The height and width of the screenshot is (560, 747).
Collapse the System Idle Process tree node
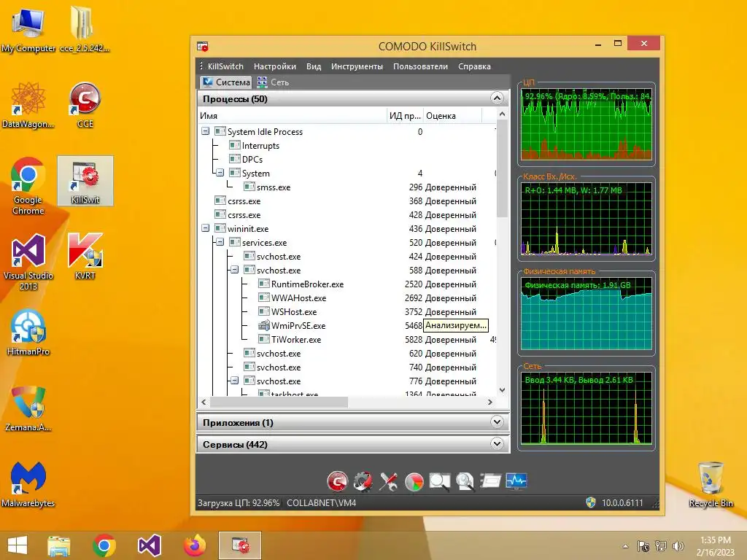point(205,131)
